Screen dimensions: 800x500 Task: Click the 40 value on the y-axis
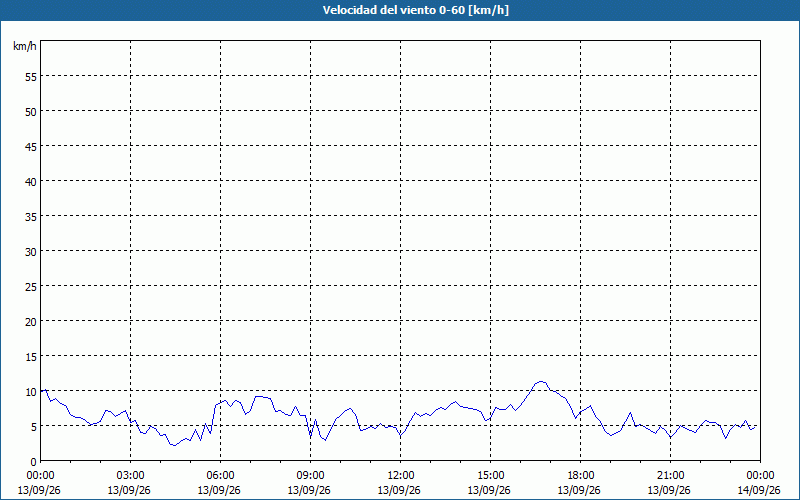pyautogui.click(x=31, y=182)
